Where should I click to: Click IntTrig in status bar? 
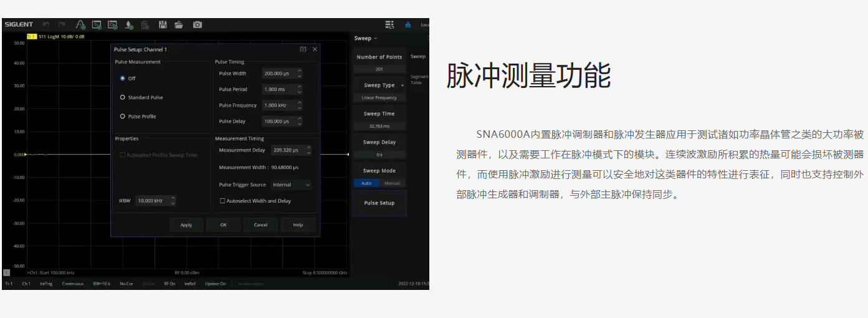(47, 284)
